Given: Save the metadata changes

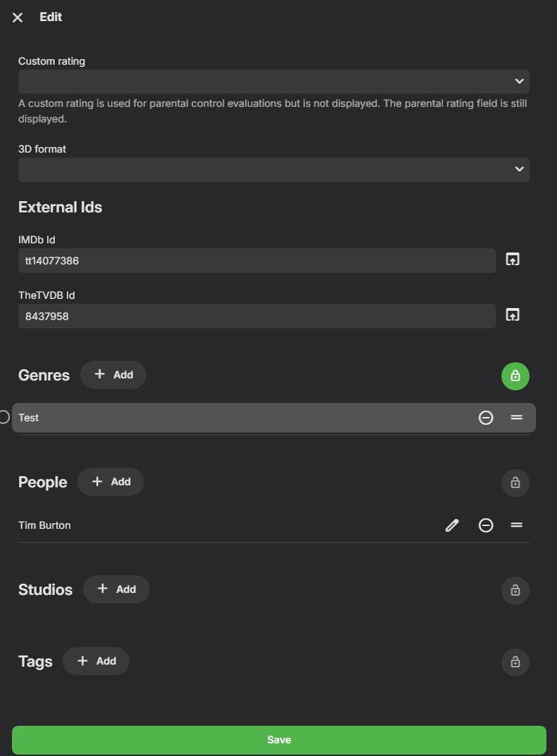Looking at the screenshot, I should tap(278, 740).
